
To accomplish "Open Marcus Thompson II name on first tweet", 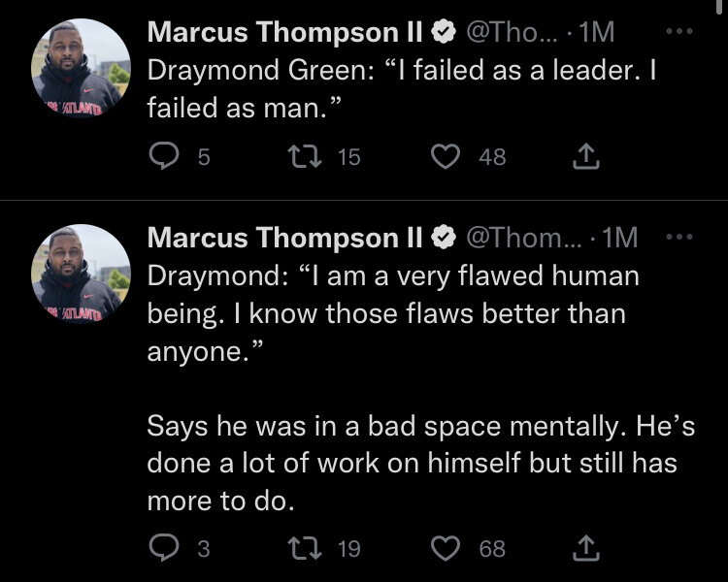I will click(284, 32).
